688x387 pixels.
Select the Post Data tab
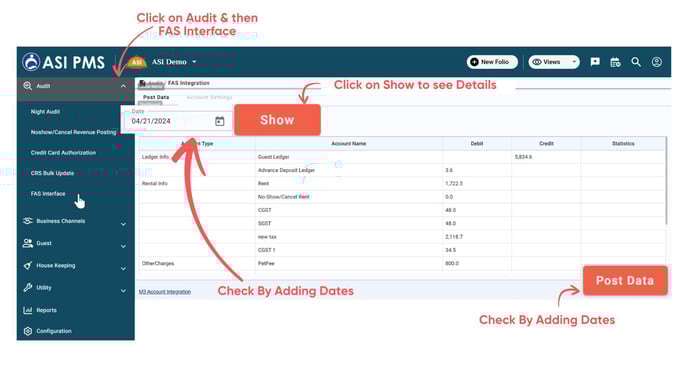click(x=156, y=97)
